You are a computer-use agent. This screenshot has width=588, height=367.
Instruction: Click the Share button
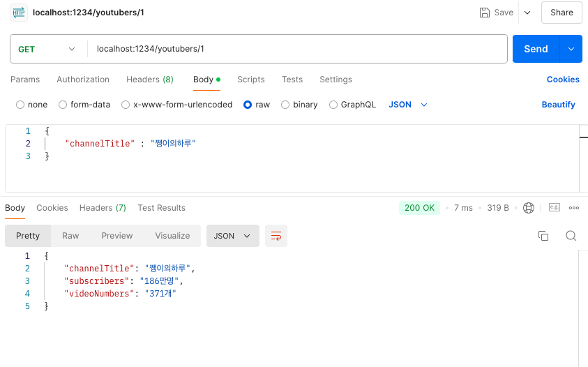click(561, 13)
